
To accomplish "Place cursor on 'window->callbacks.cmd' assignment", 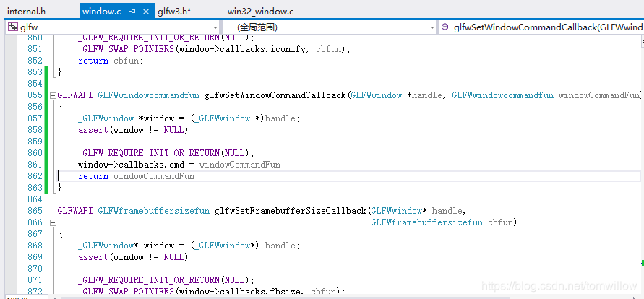I will tap(181, 165).
